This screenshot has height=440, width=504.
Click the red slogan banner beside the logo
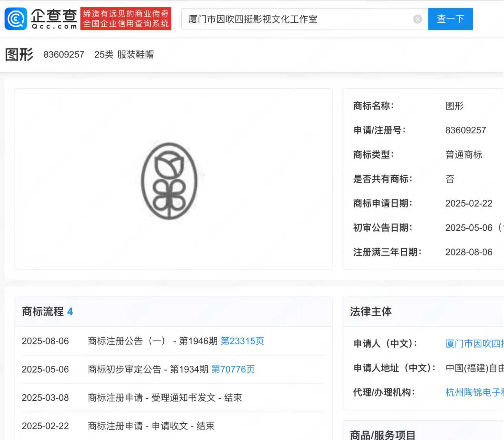click(x=126, y=19)
